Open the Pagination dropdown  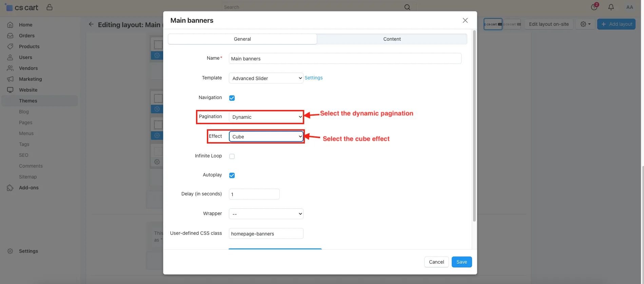[x=266, y=117]
